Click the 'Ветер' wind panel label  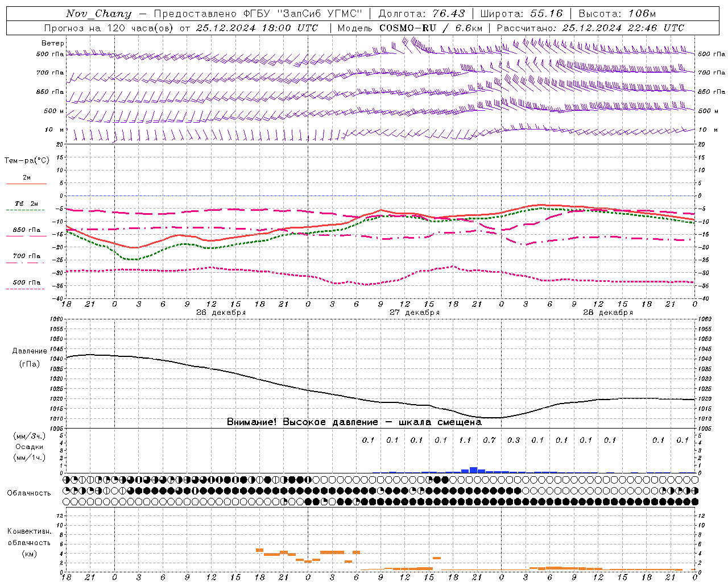coord(53,43)
